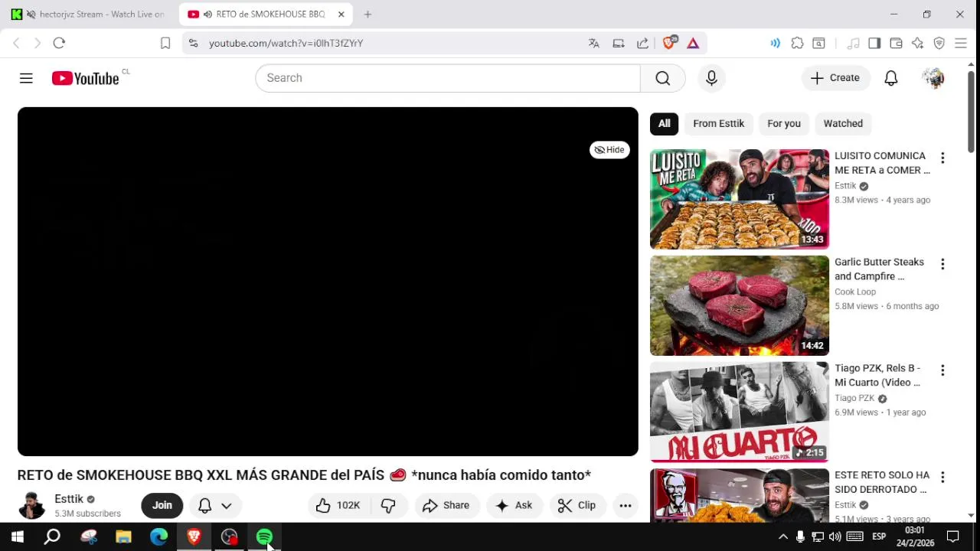Click the Clip button
980x551 pixels.
577,505
